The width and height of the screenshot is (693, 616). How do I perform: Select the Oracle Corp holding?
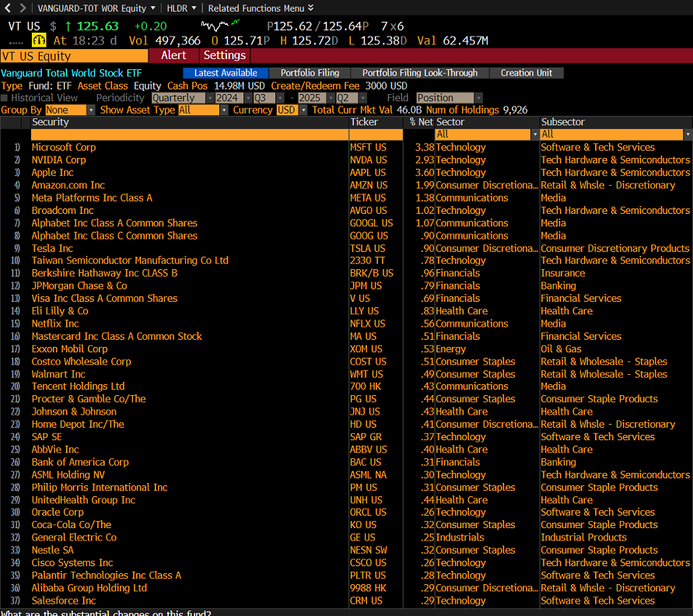[x=58, y=512]
